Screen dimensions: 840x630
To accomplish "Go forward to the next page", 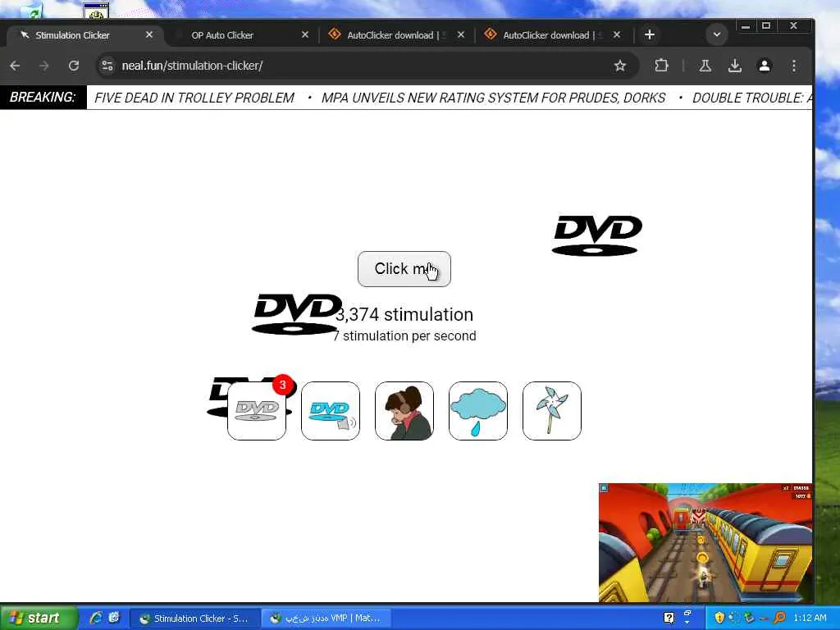I will point(44,66).
